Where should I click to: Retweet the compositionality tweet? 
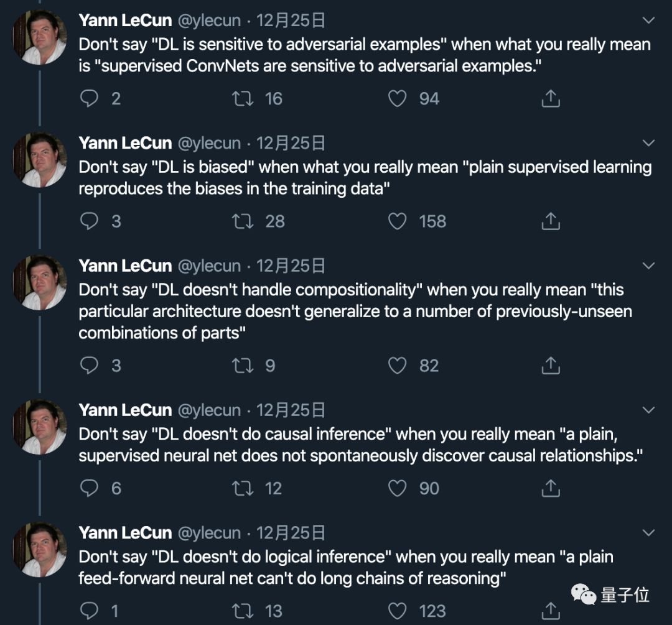242,366
